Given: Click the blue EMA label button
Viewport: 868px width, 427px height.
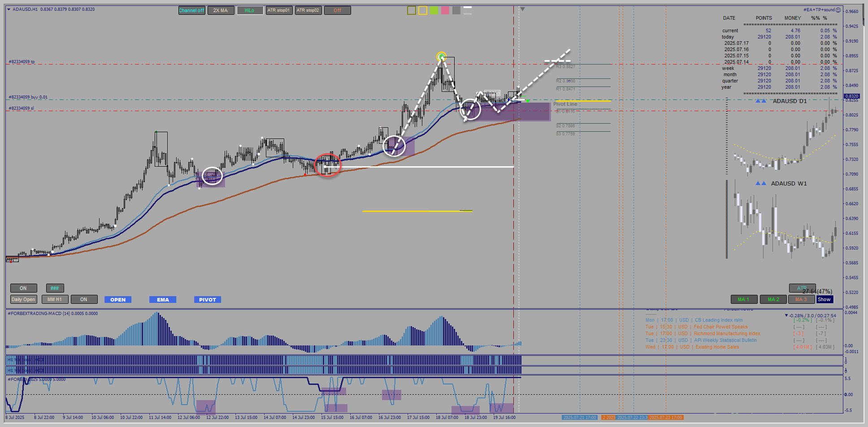Looking at the screenshot, I should 163,300.
